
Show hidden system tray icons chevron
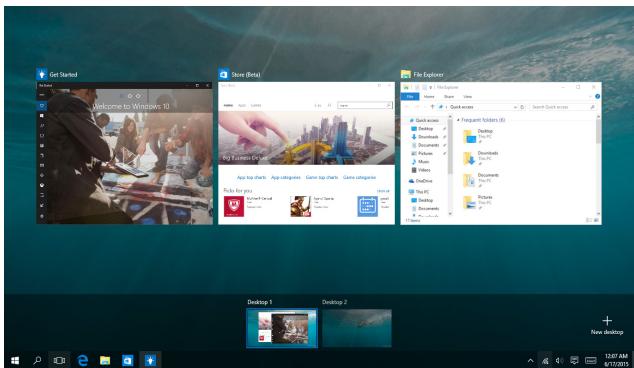[530, 360]
